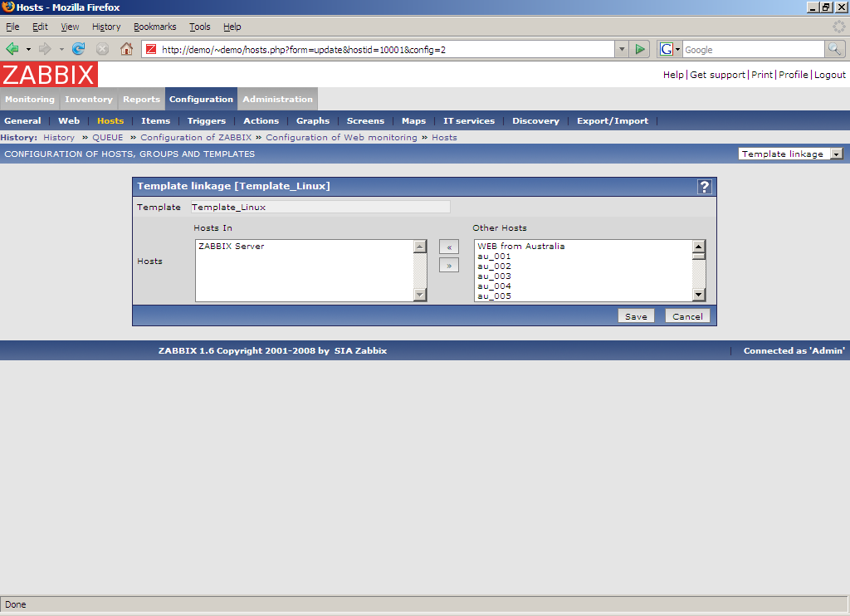Open the General submenu item
The height and width of the screenshot is (616, 850).
pyautogui.click(x=22, y=121)
